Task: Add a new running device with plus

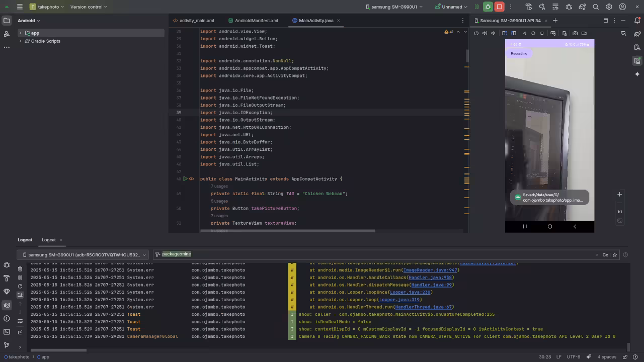Action: (555, 21)
